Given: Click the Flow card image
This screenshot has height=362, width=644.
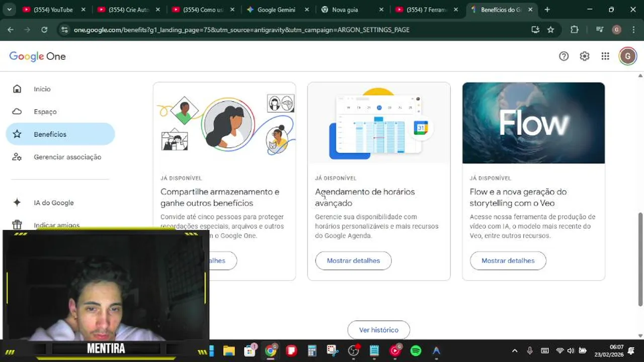Looking at the screenshot, I should coord(533,123).
